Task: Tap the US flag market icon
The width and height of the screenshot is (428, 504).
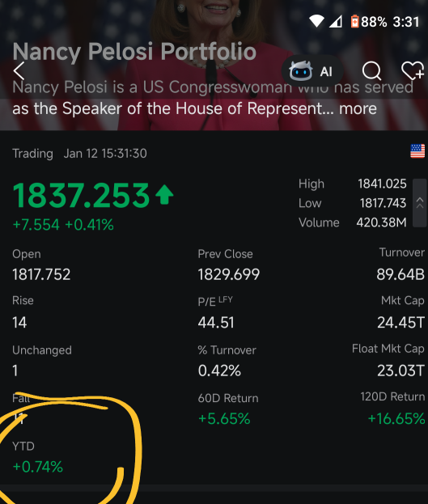Action: point(417,151)
